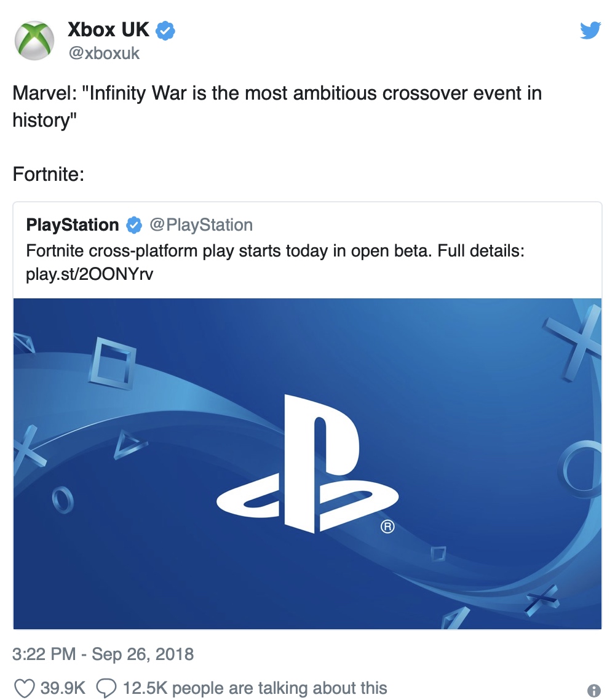This screenshot has height=700, width=615.
Task: Open the @PlayStation handle
Action: click(201, 225)
